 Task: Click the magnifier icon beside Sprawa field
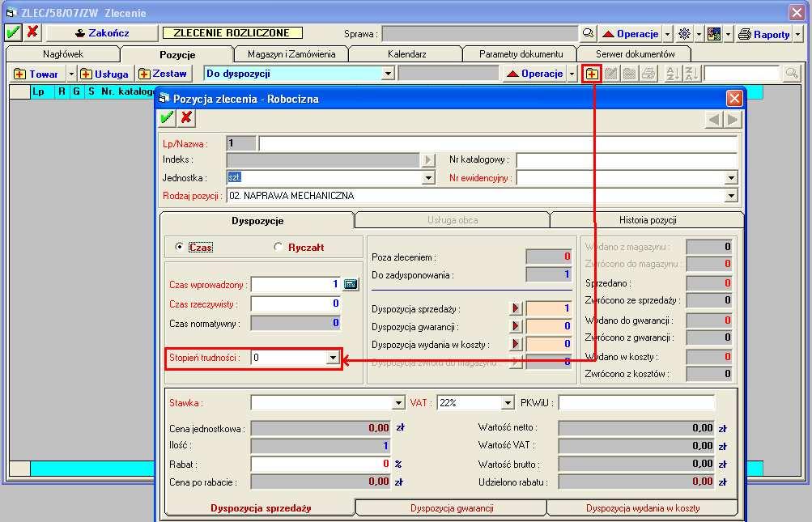click(x=588, y=34)
